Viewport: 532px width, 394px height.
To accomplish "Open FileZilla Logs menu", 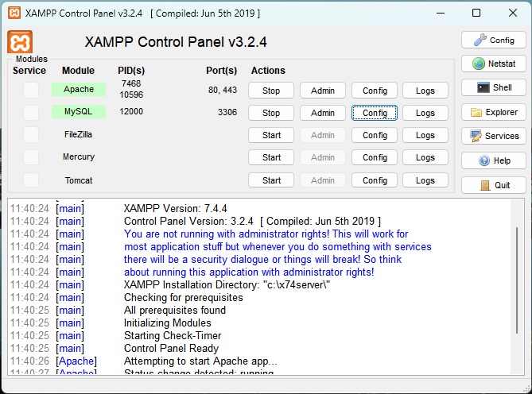I will pyautogui.click(x=425, y=135).
